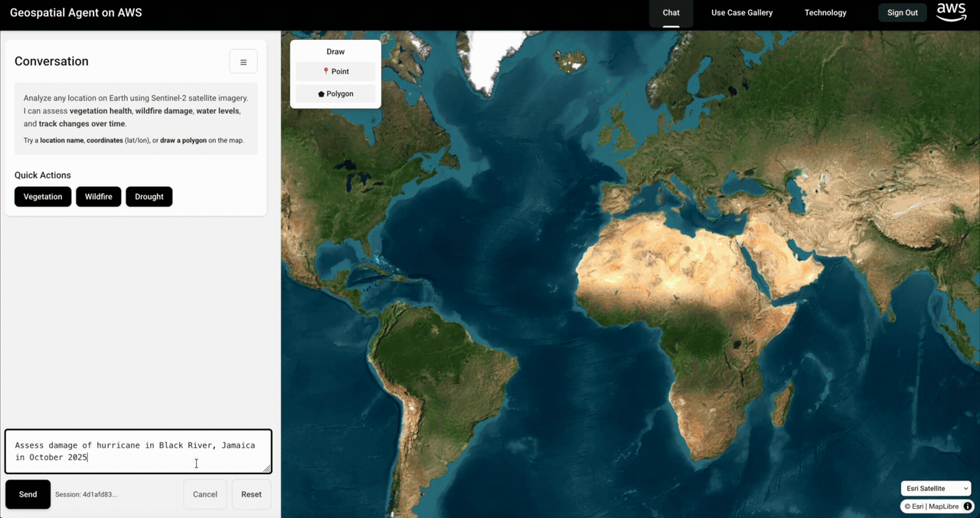Click into the message text box

pyautogui.click(x=139, y=451)
